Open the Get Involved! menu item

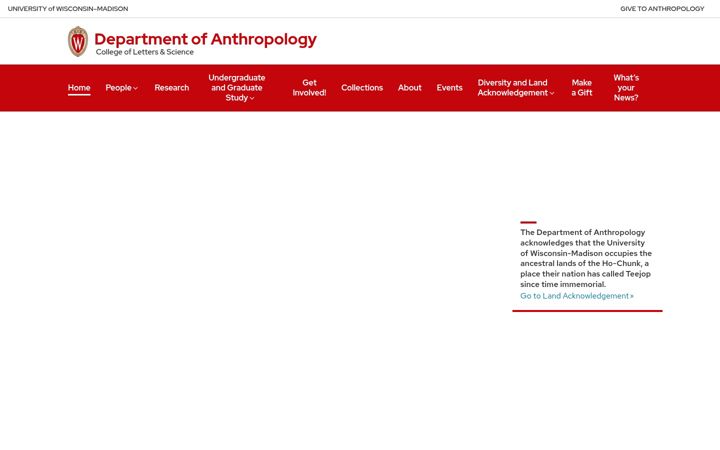pos(309,88)
